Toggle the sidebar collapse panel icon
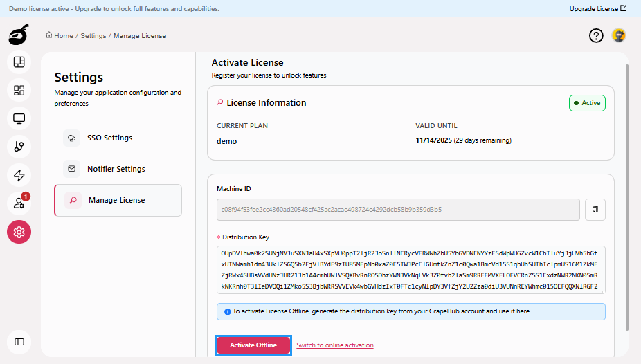The image size is (641, 364). coord(19,342)
